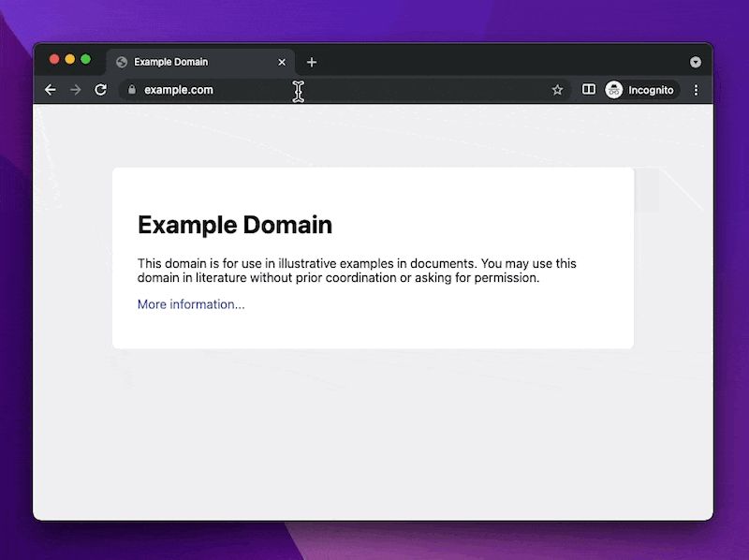
Task: Go back using the back arrow
Action: [x=51, y=90]
